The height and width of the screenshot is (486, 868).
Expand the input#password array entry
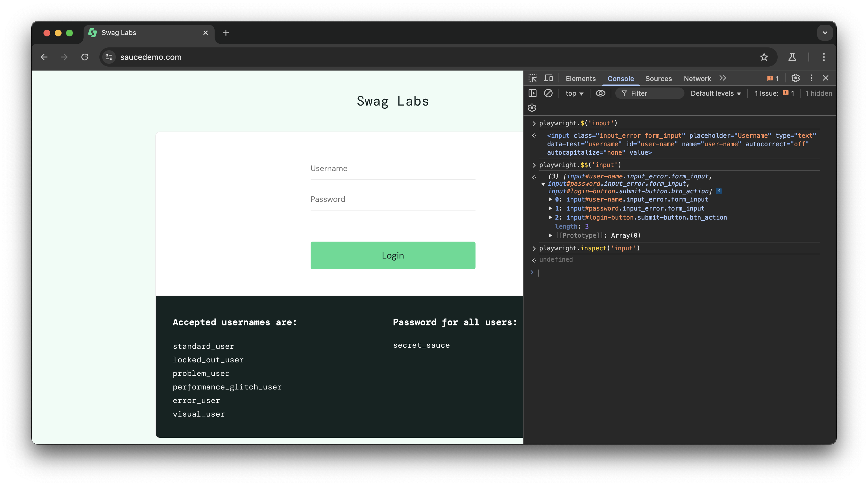point(550,208)
